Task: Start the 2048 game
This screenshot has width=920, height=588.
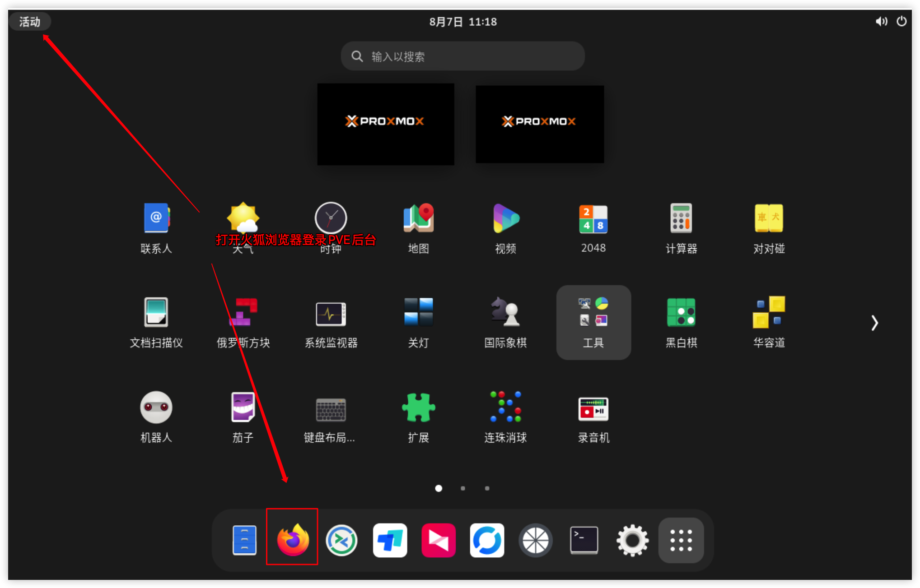Action: [x=593, y=228]
